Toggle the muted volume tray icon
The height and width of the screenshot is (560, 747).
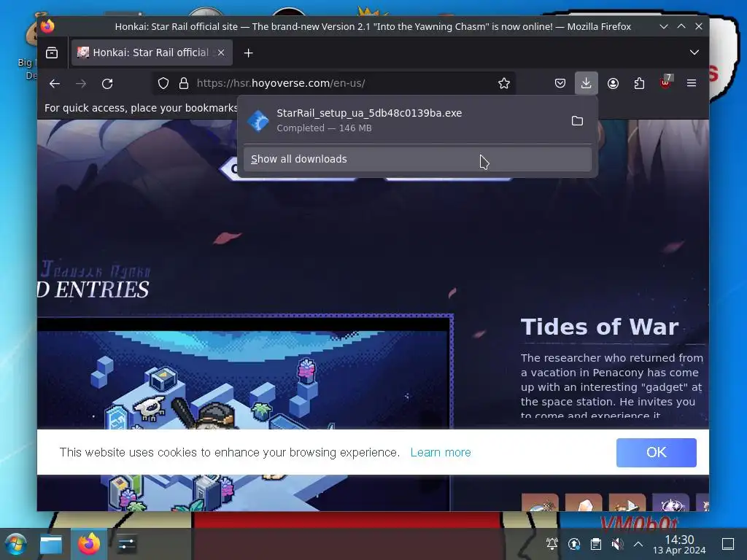pyautogui.click(x=617, y=544)
